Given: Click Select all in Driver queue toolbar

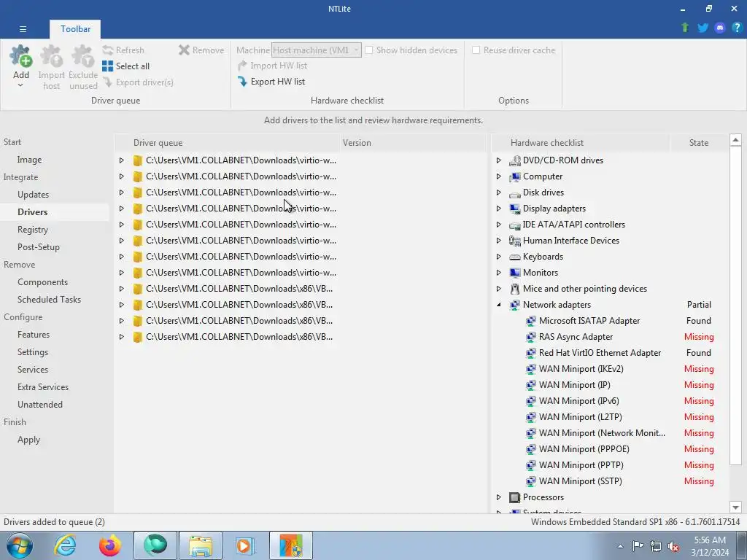Looking at the screenshot, I should click(126, 66).
